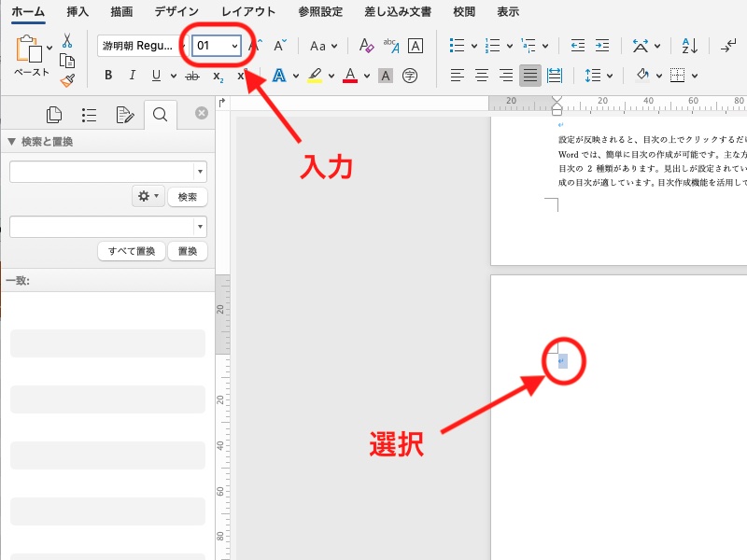Click the decrease indent icon
Image resolution: width=747 pixels, height=560 pixels.
[578, 46]
